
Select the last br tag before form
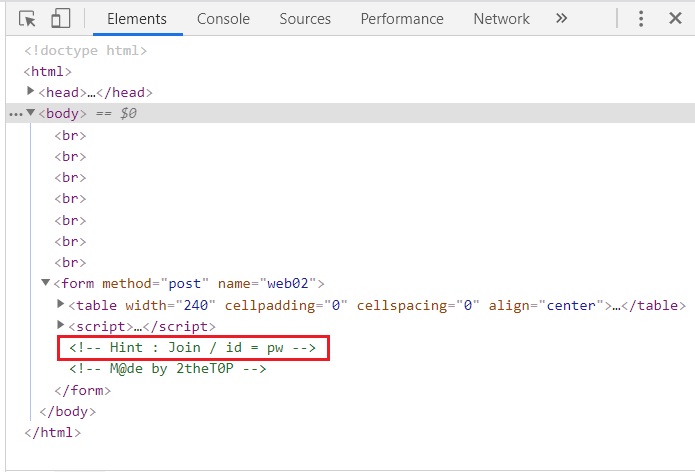click(x=70, y=262)
